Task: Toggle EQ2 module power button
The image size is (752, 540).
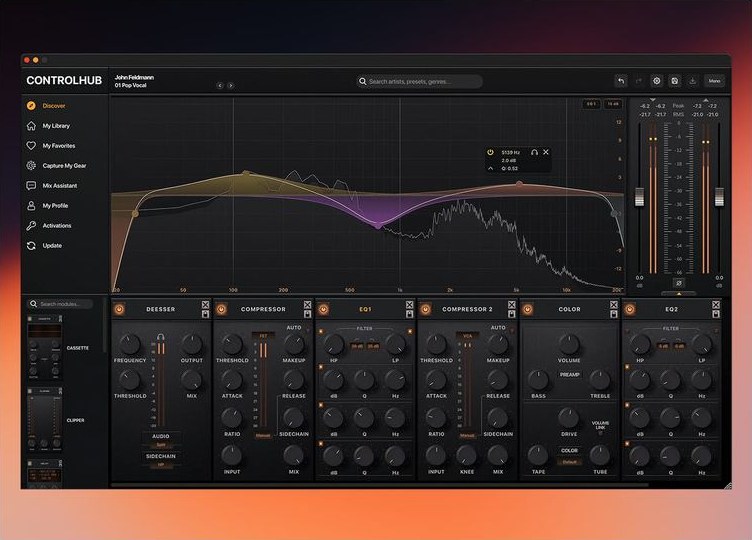Action: click(x=630, y=309)
